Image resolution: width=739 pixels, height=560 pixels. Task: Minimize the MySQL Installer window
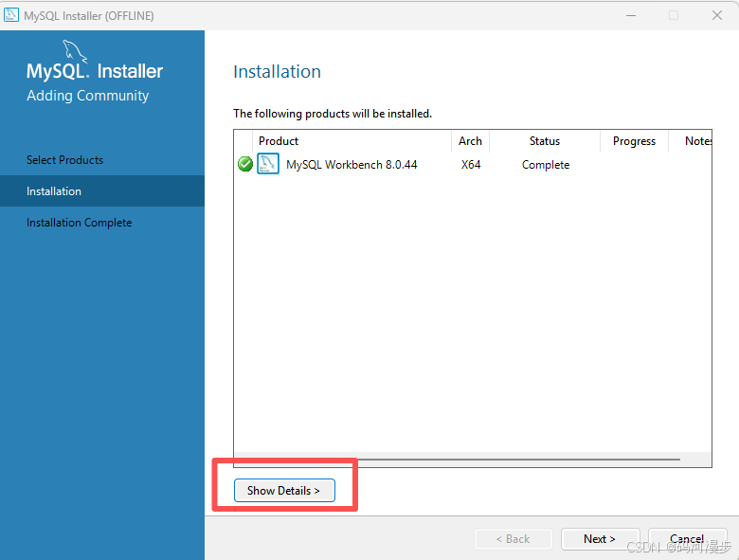pyautogui.click(x=631, y=15)
